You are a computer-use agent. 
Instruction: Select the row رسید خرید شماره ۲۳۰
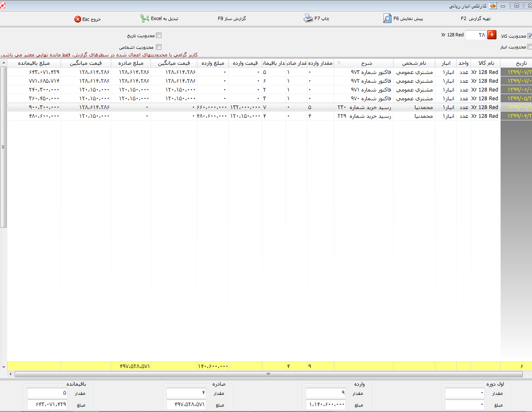pyautogui.click(x=269, y=107)
